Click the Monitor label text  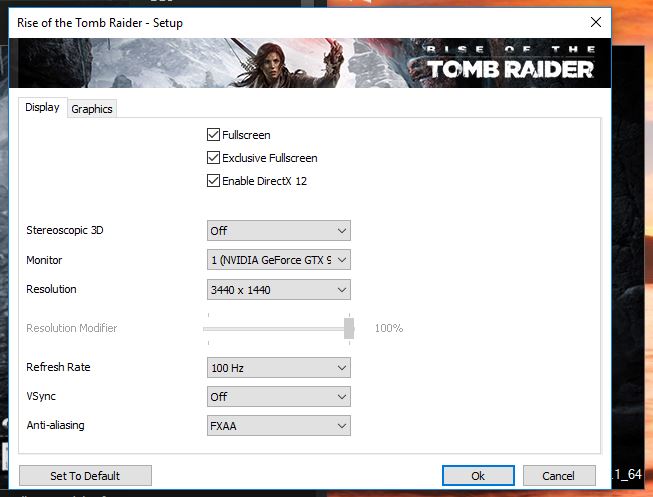(x=44, y=260)
